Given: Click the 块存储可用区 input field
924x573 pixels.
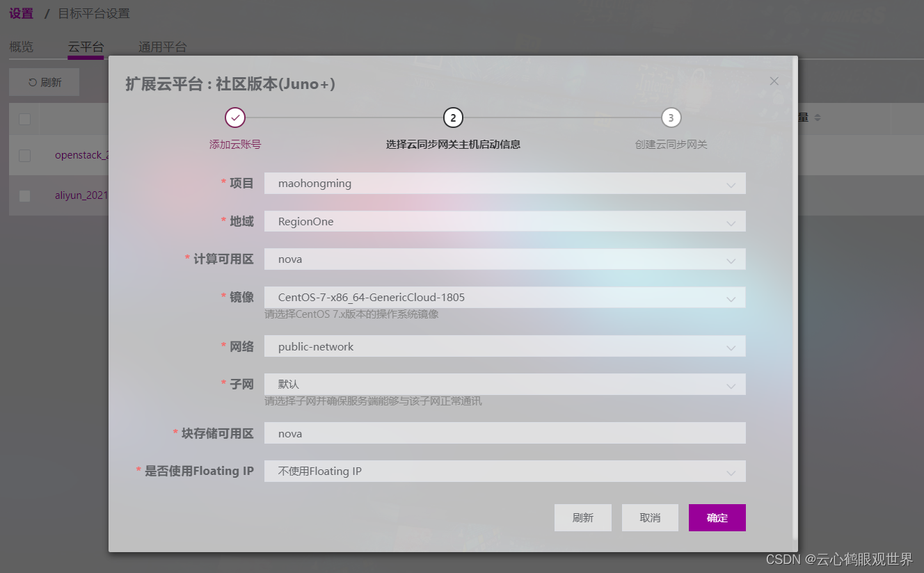Looking at the screenshot, I should [504, 433].
